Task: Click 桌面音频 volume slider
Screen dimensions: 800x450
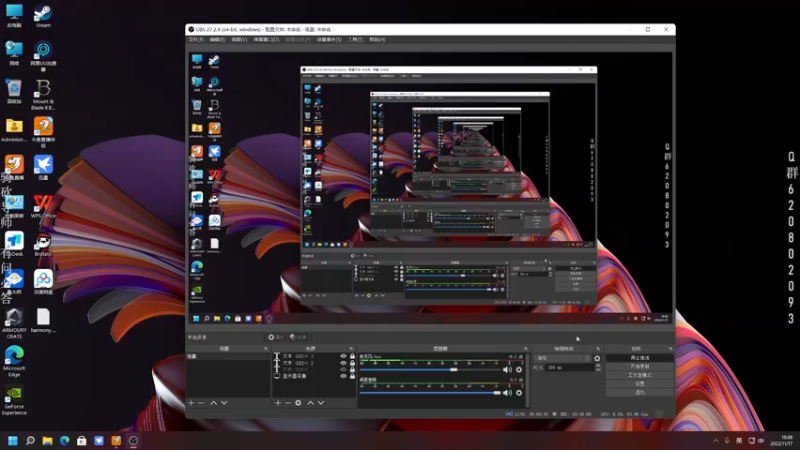Action: click(x=430, y=392)
